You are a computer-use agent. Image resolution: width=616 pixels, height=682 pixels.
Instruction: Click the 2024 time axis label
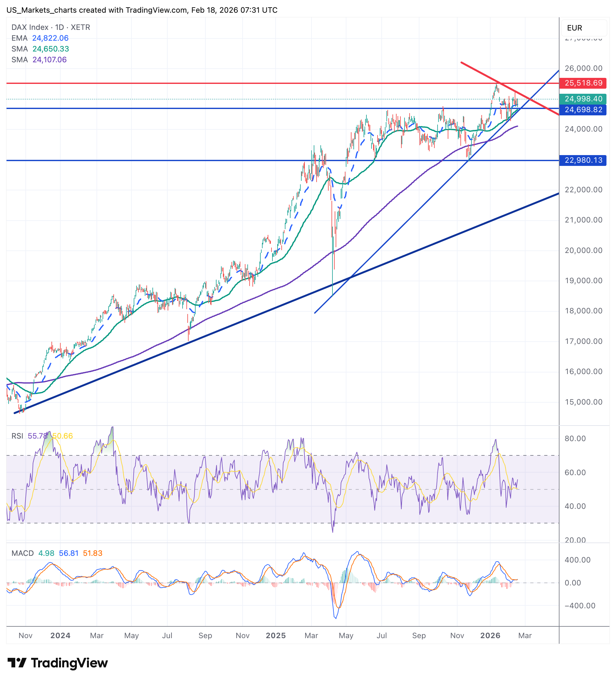tap(60, 636)
